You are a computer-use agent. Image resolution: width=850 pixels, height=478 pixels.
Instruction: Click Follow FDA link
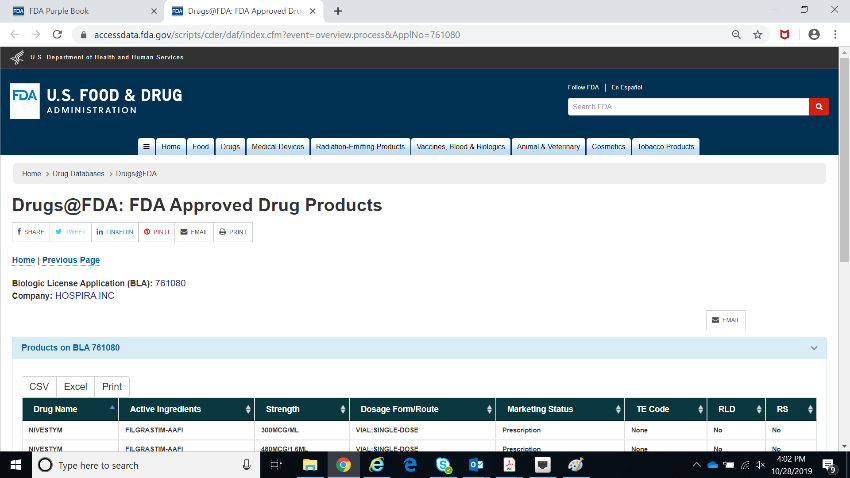coord(583,87)
